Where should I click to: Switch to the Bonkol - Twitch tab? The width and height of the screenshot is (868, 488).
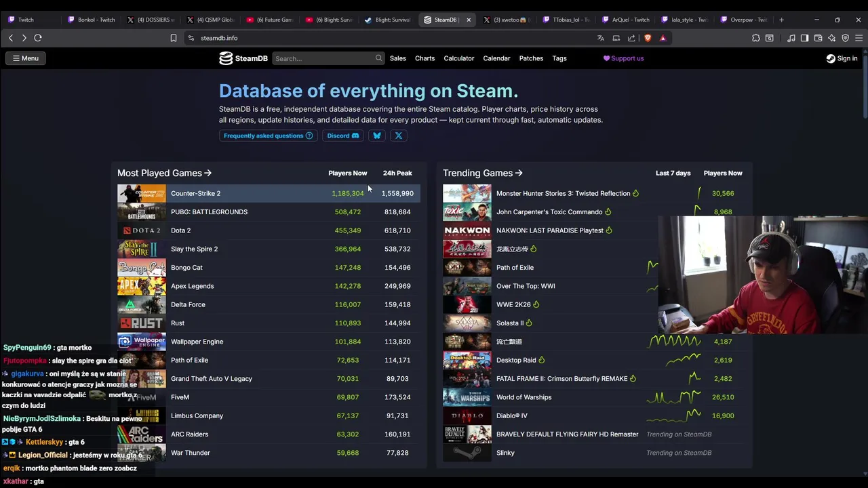point(92,20)
